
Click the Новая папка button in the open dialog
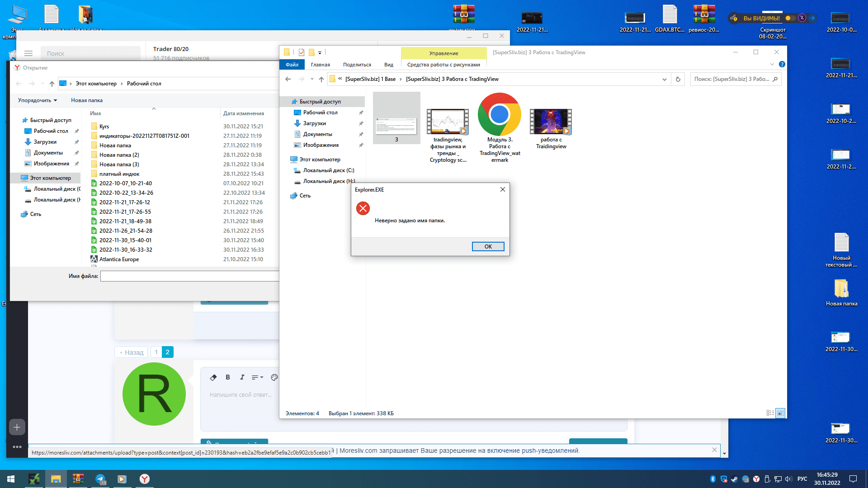[x=86, y=100]
